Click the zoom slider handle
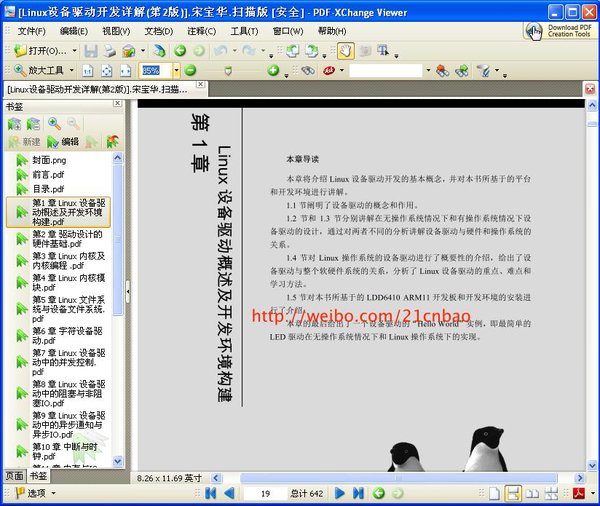 pos(228,71)
